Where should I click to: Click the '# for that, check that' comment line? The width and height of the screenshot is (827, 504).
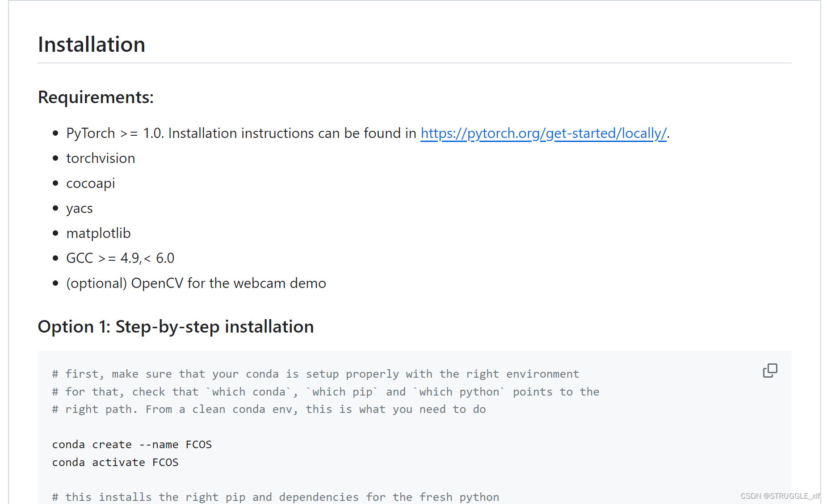[326, 392]
